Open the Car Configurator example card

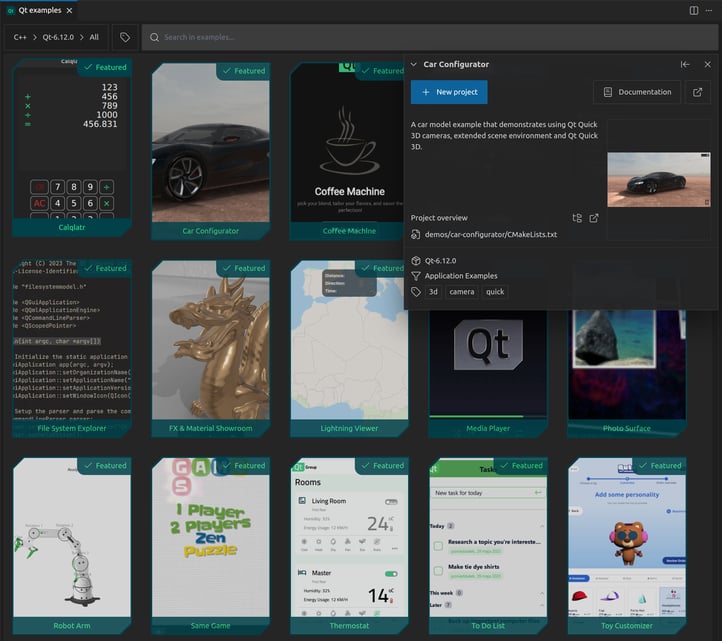[x=210, y=151]
